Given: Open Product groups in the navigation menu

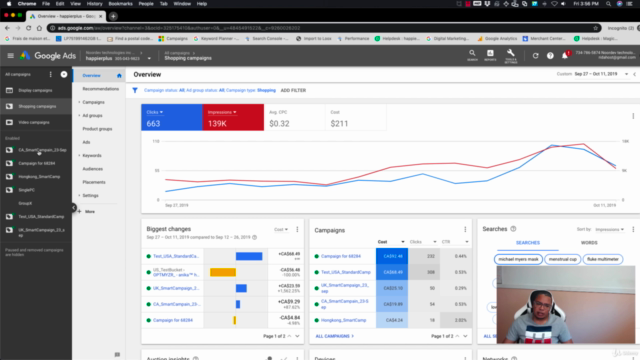Looking at the screenshot, I should [x=97, y=129].
